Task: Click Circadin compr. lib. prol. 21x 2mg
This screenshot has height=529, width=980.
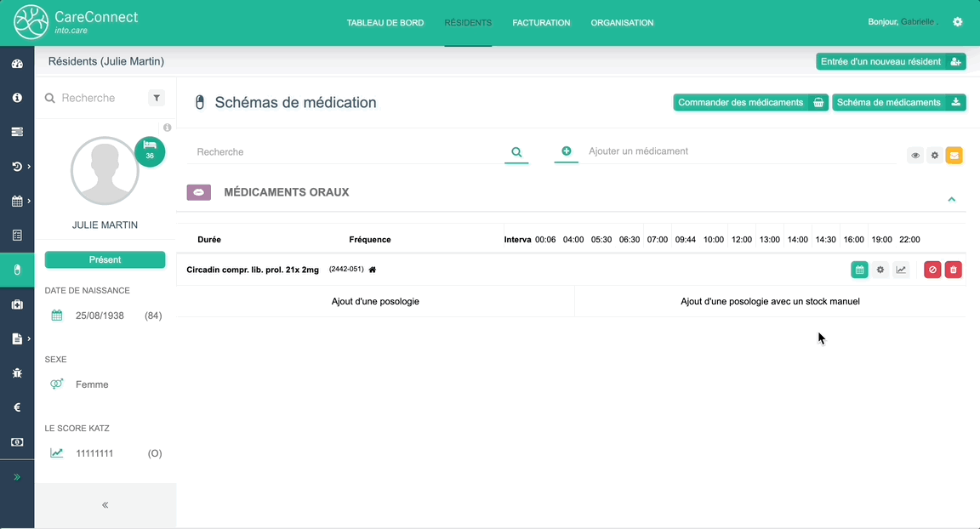Action: [253, 270]
